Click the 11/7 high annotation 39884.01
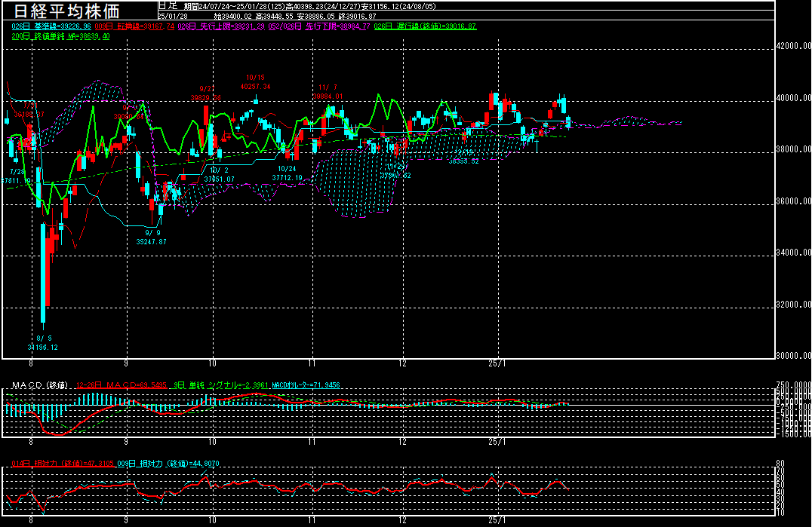The image size is (812, 527). point(328,97)
